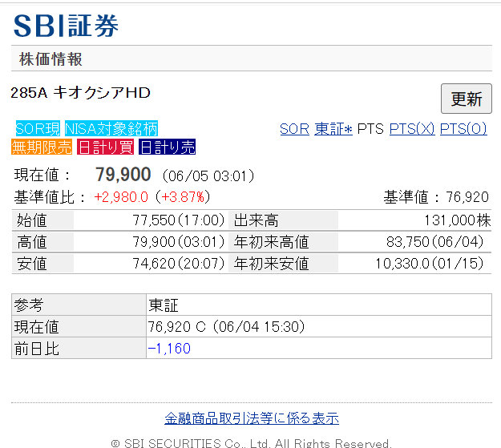Click the 基準値 value 76,920
This screenshot has width=501, height=448.
coord(467,197)
